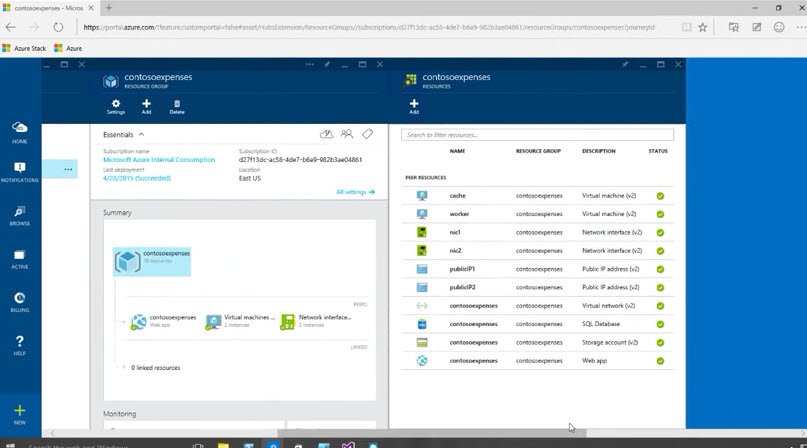This screenshot has width=807, height=448.
Task: Open Active journeys in the sidebar
Action: click(x=20, y=259)
